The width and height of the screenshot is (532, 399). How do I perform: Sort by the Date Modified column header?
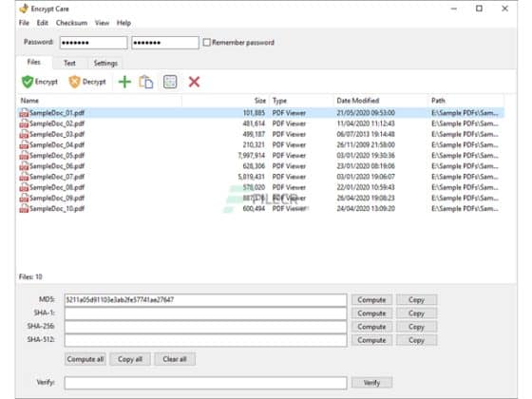[x=380, y=101]
